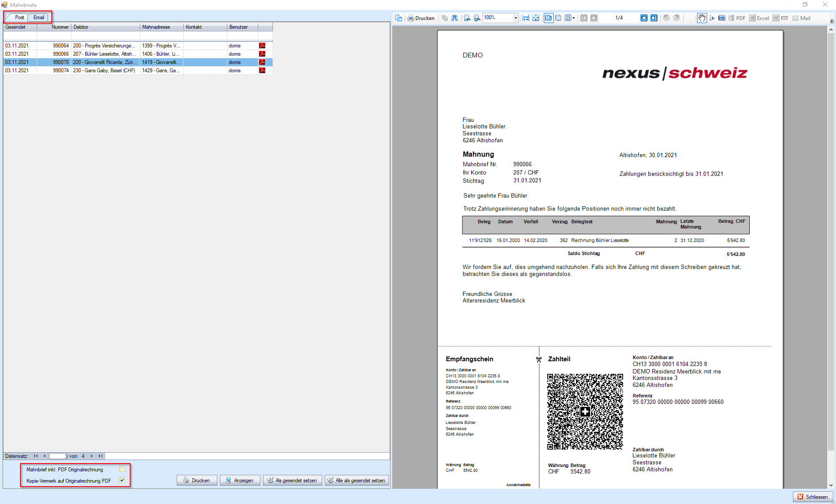Fit preview to page width
The height and width of the screenshot is (504, 836).
click(526, 18)
